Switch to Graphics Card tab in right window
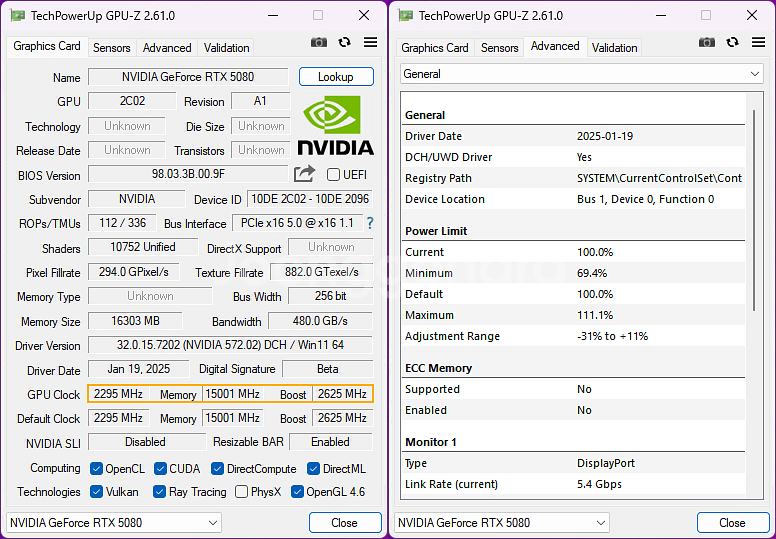Screen dimensions: 776x539 tap(435, 48)
